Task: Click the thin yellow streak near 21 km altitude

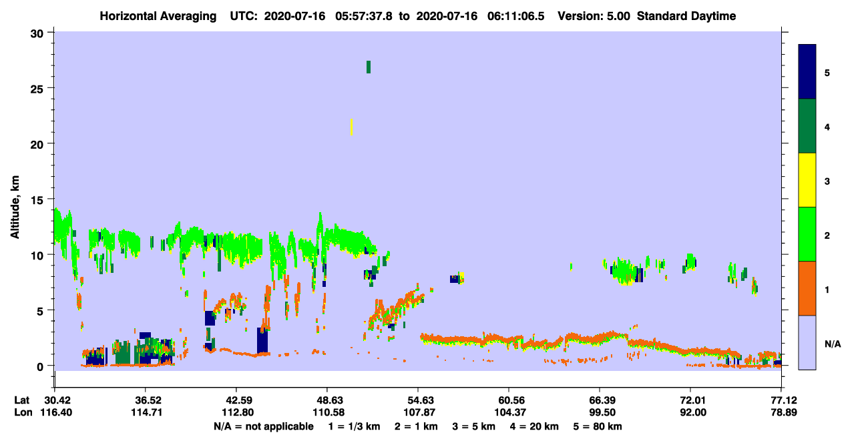Action: [351, 127]
